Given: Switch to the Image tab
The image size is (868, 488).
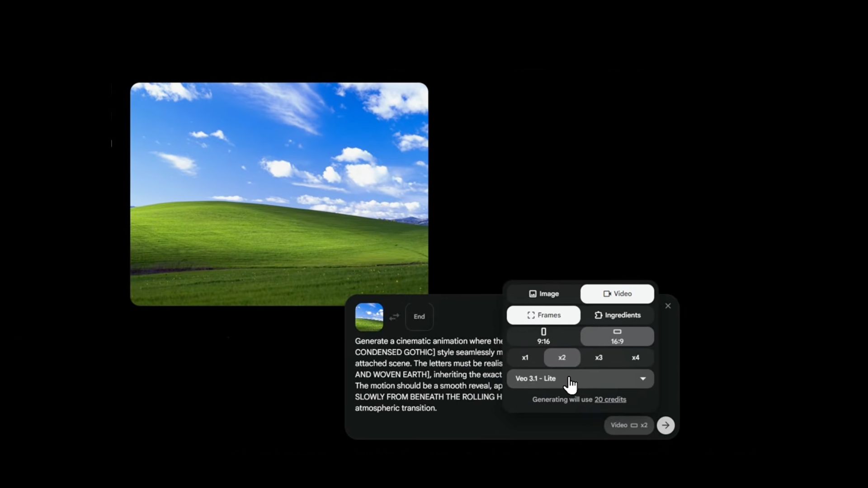Looking at the screenshot, I should pos(543,294).
